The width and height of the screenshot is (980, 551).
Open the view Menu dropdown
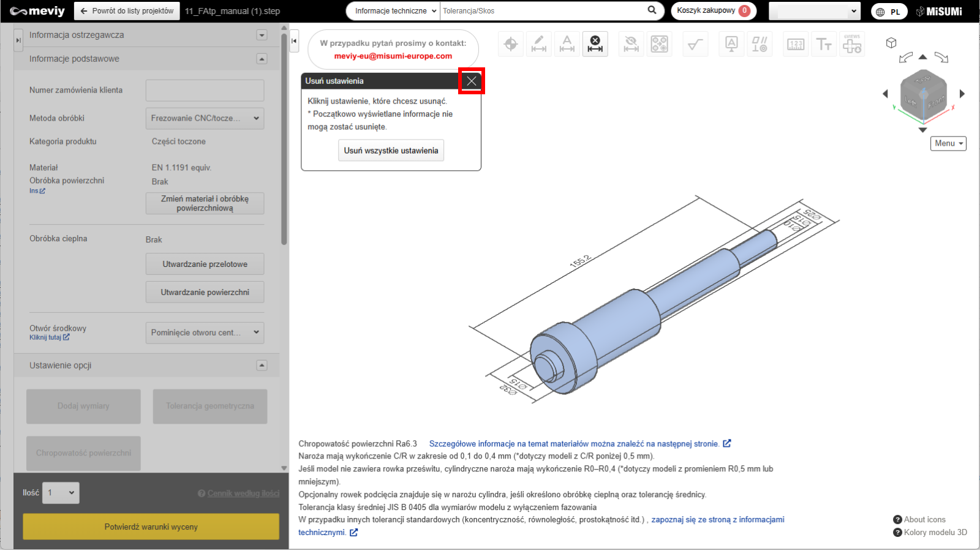coord(948,143)
